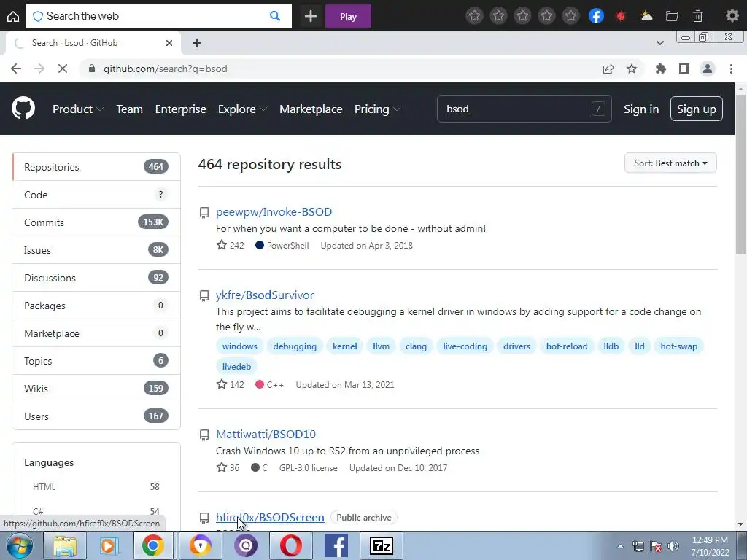Click the star icon next to 142
747x560 pixels.
pyautogui.click(x=222, y=384)
